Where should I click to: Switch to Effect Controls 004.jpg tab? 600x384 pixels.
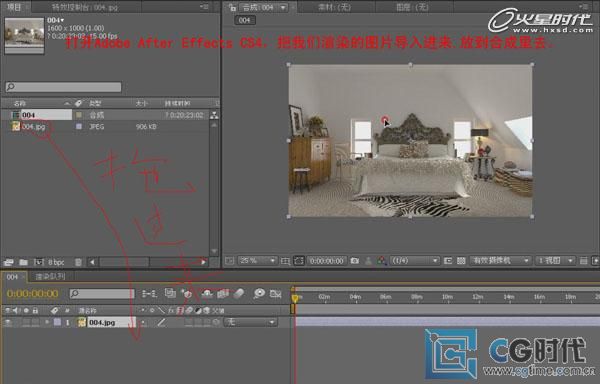tap(85, 7)
